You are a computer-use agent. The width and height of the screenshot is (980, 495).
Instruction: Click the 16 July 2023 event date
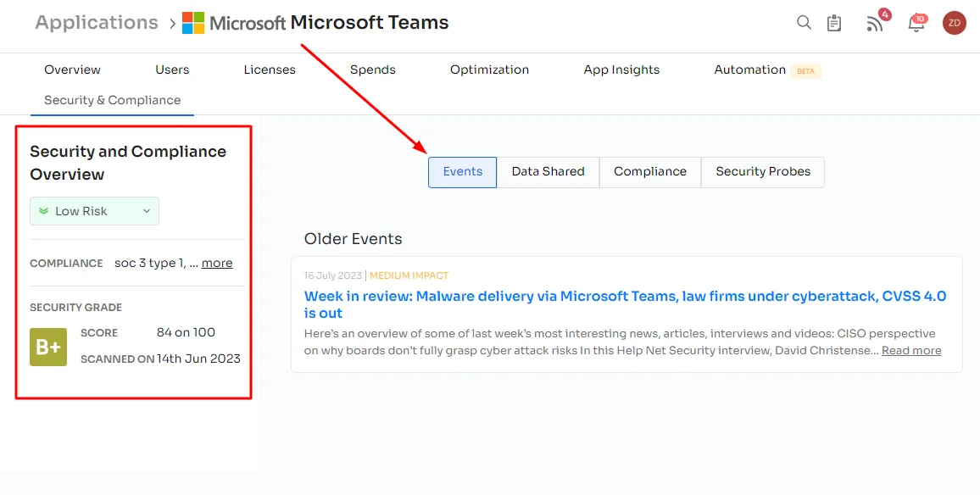(x=332, y=275)
